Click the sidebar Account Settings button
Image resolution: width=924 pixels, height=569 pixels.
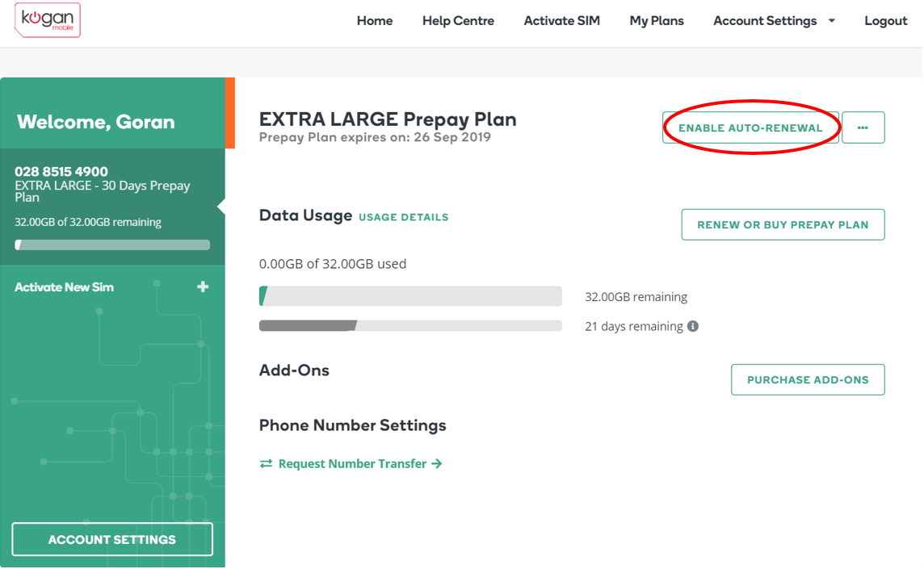(x=112, y=539)
